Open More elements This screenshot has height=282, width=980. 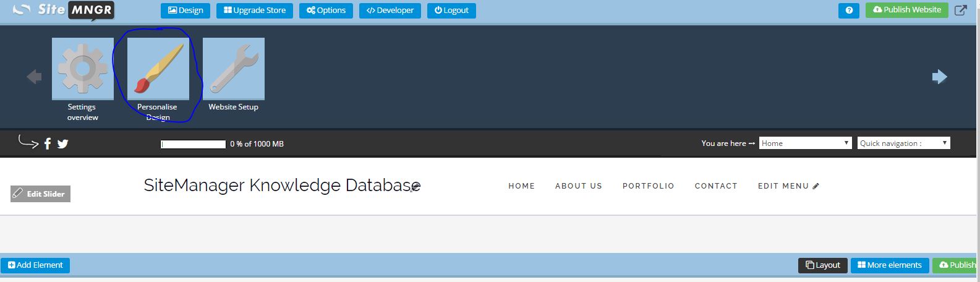tap(890, 265)
